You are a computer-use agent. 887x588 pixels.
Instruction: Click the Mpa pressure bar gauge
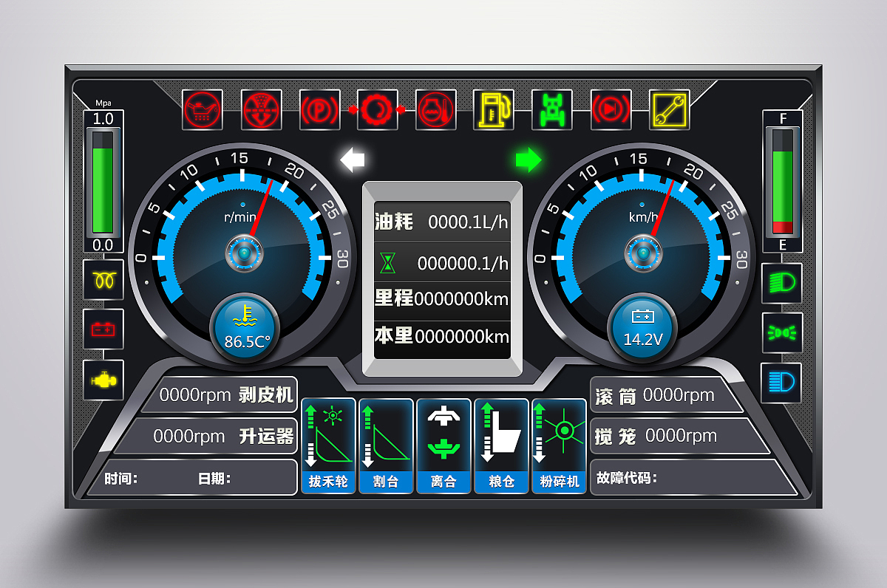click(x=103, y=182)
